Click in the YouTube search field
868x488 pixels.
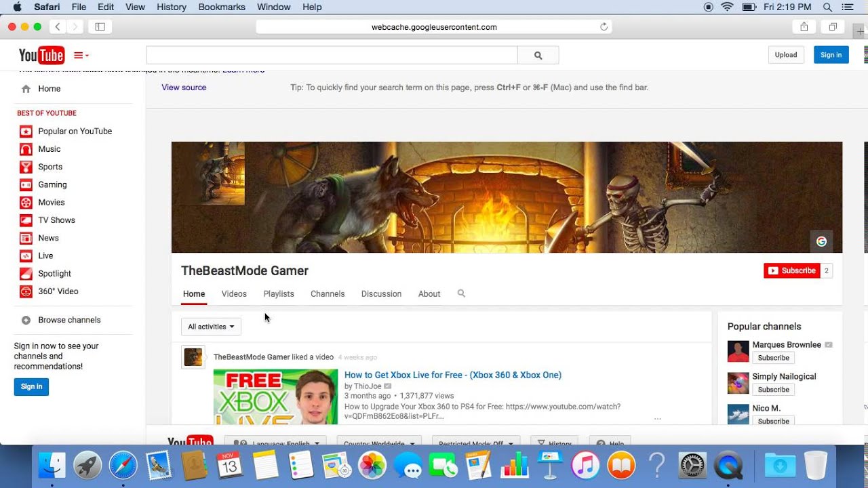332,56
